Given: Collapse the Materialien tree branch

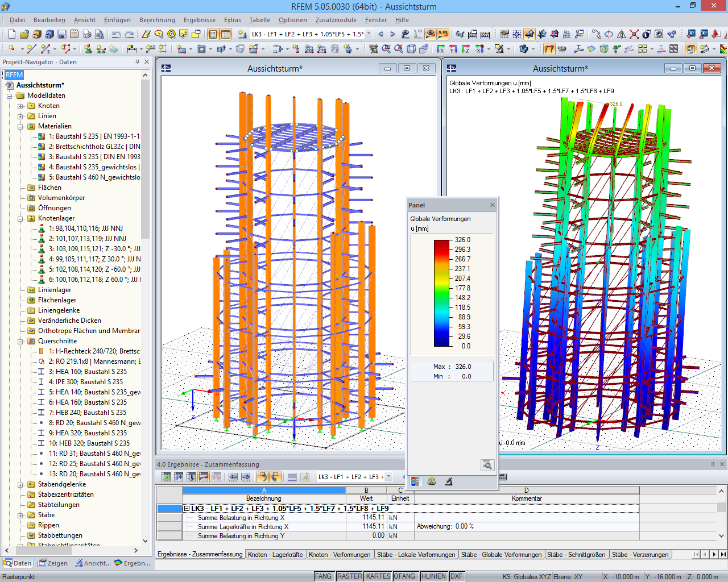Looking at the screenshot, I should (x=20, y=126).
